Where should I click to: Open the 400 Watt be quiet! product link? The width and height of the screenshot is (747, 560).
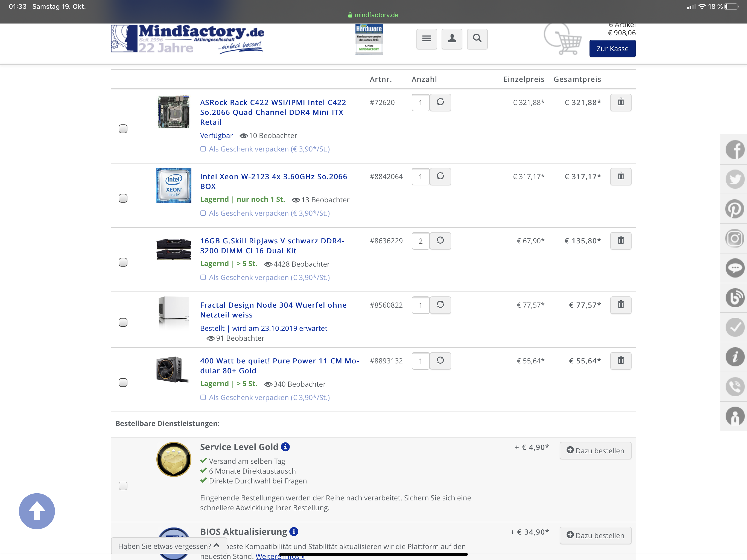click(279, 366)
